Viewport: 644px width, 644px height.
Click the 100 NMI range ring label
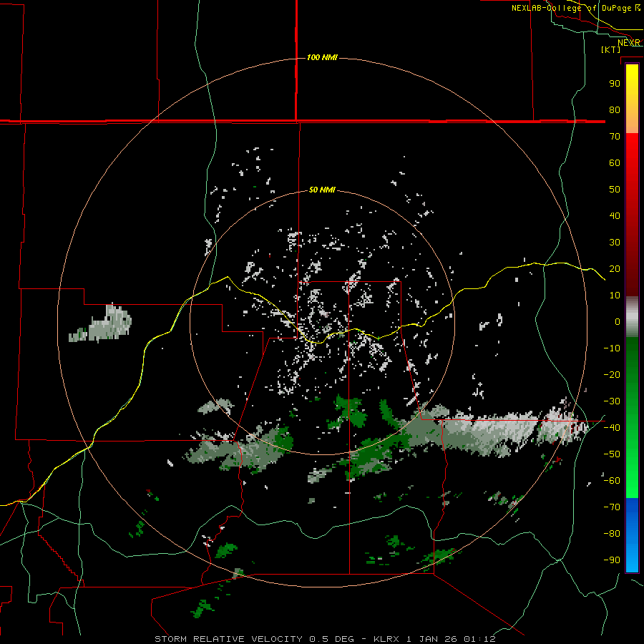point(322,57)
